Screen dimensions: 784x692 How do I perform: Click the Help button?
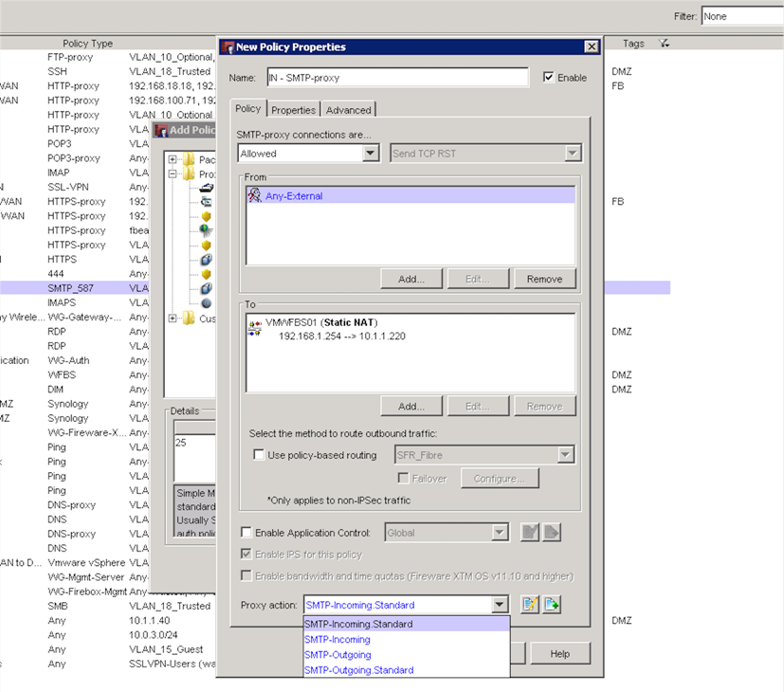[559, 654]
